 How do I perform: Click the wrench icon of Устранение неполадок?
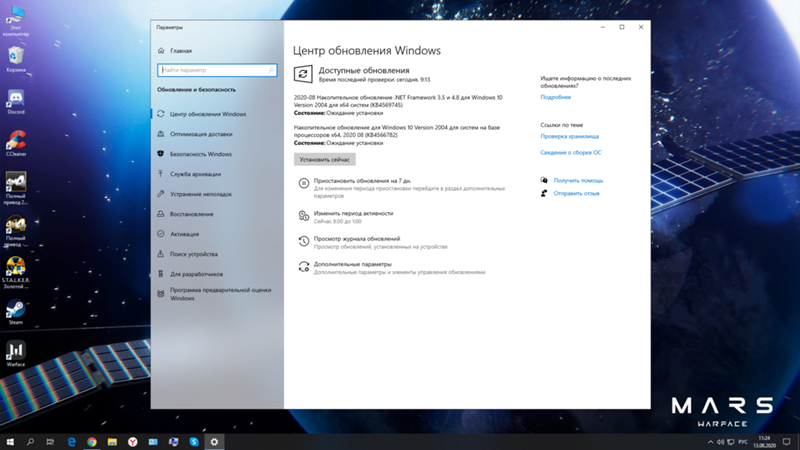click(x=161, y=194)
